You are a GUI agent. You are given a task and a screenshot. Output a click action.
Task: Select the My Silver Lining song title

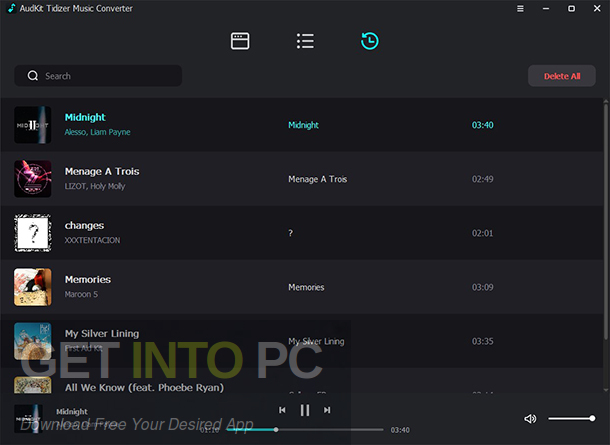click(102, 333)
